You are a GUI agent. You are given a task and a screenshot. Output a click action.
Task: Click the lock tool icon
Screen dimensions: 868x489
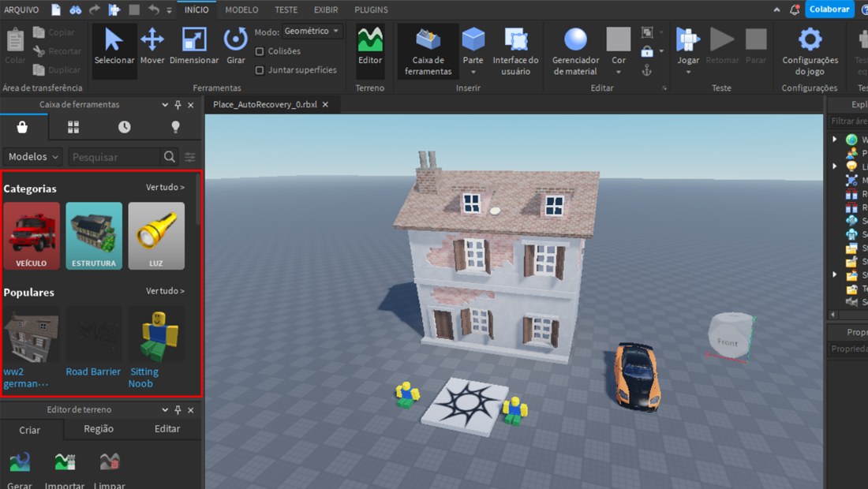click(646, 51)
